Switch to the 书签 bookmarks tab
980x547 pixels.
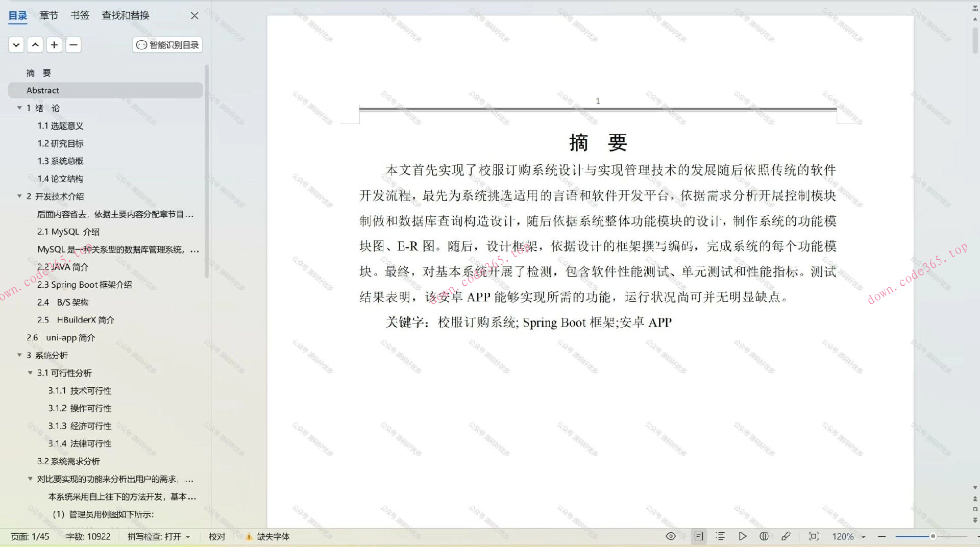tap(80, 15)
